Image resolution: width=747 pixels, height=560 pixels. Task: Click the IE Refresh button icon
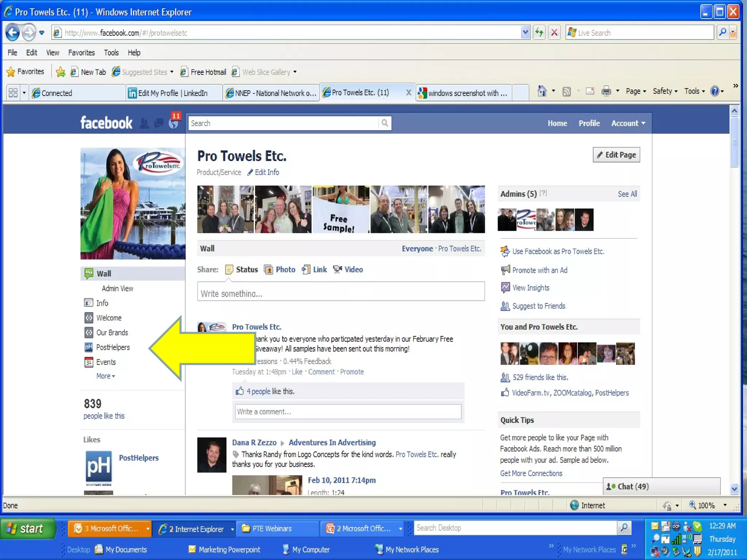(x=539, y=33)
